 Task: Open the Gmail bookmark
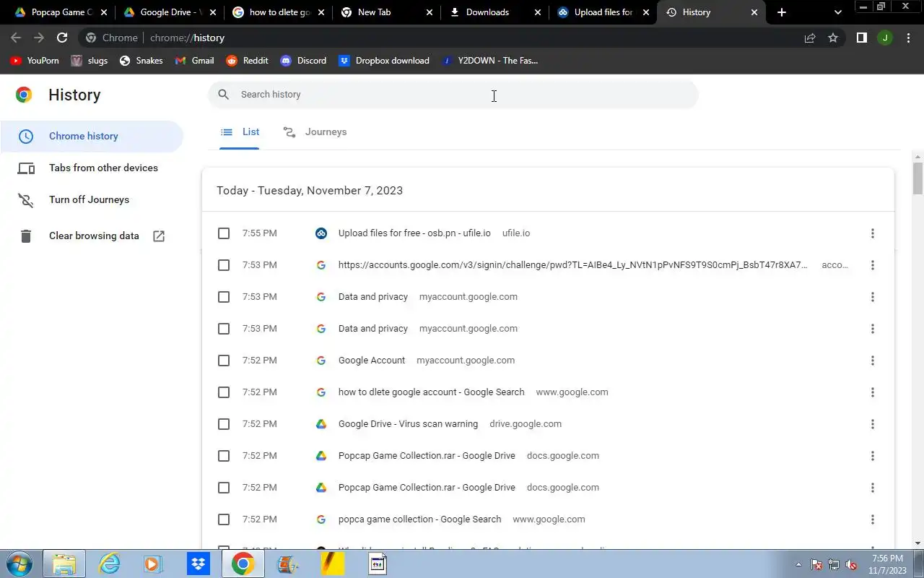click(x=194, y=61)
